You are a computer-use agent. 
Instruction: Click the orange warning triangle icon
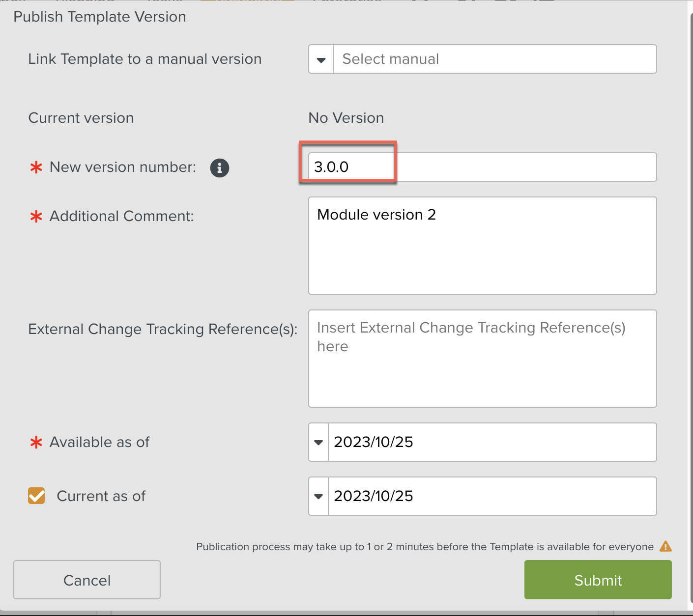point(665,546)
